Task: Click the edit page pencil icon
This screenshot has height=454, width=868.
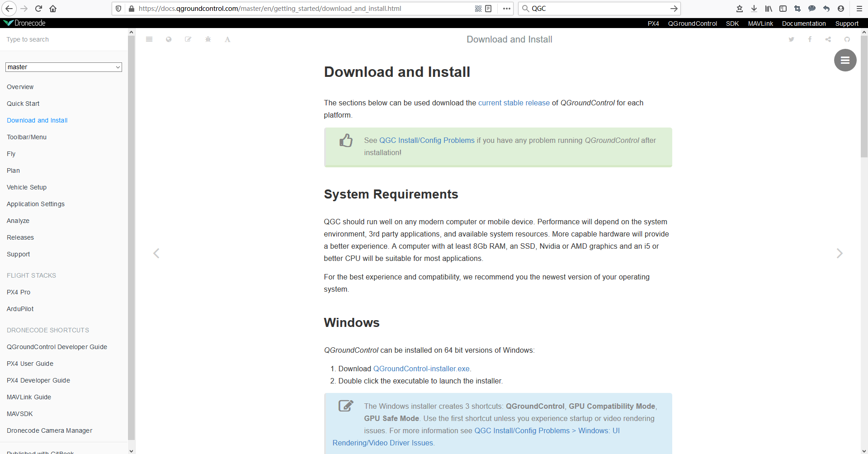Action: (x=188, y=39)
